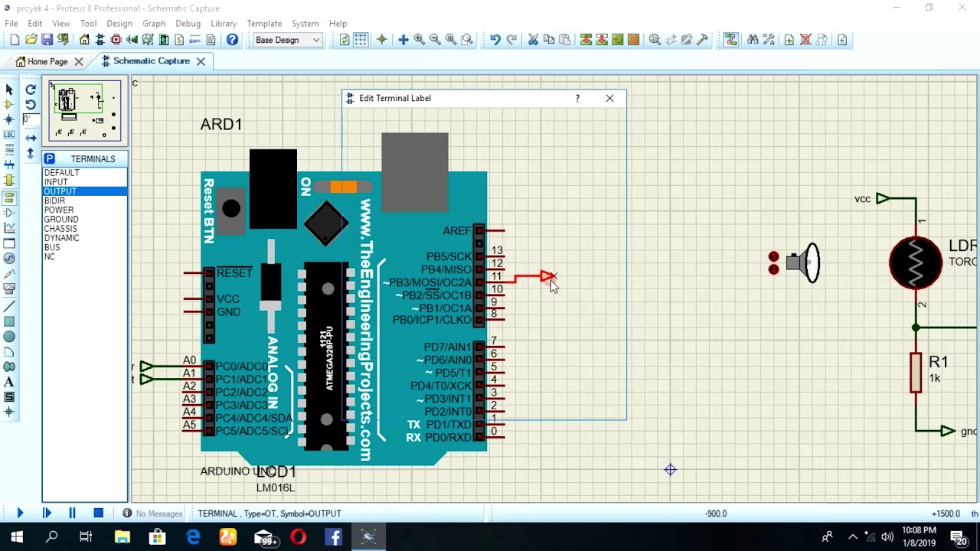
Task: Select the 2D Graphics Text 'A' tool
Action: coord(9,382)
